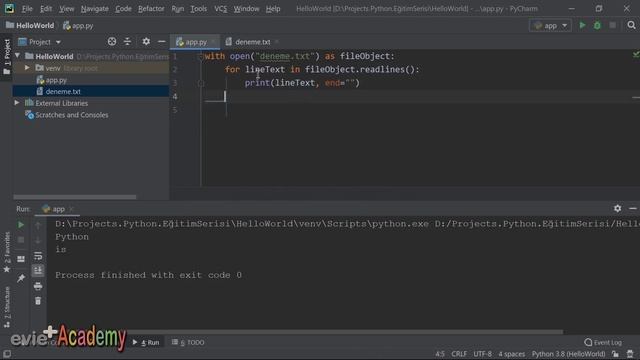640x360 pixels.
Task: Start debugging with the bug icon
Action: [x=597, y=25]
